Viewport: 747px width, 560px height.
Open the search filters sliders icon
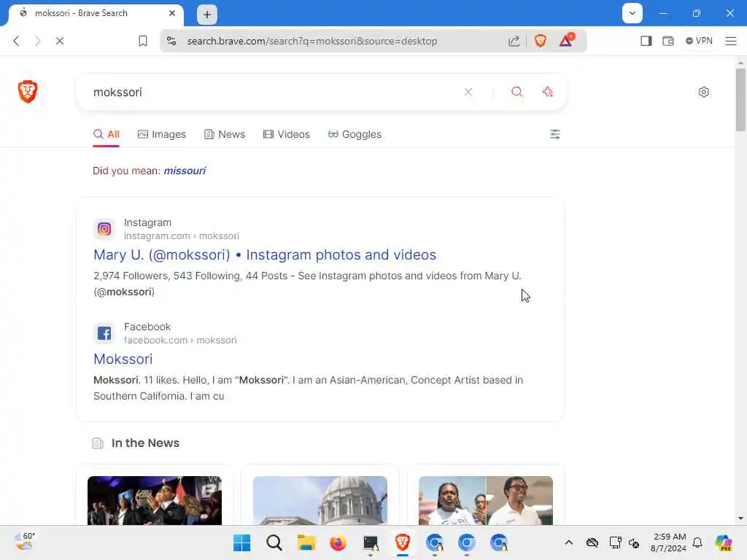555,134
